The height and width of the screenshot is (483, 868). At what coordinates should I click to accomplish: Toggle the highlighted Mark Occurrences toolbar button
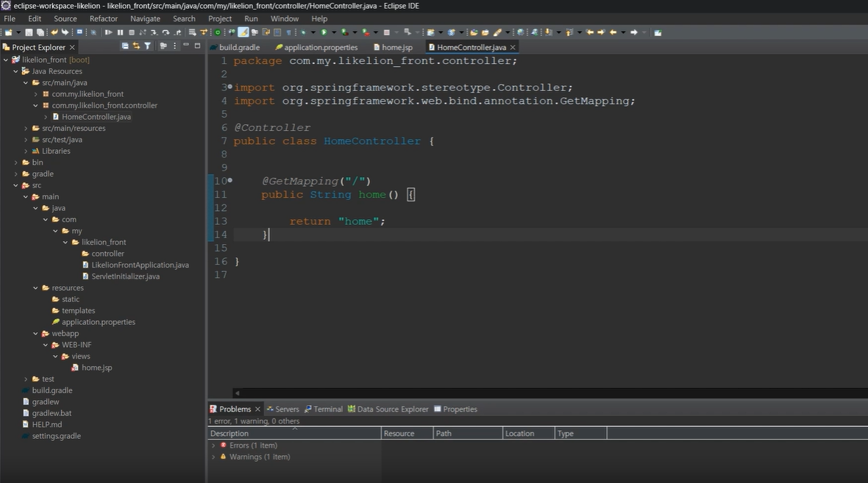[x=243, y=32]
